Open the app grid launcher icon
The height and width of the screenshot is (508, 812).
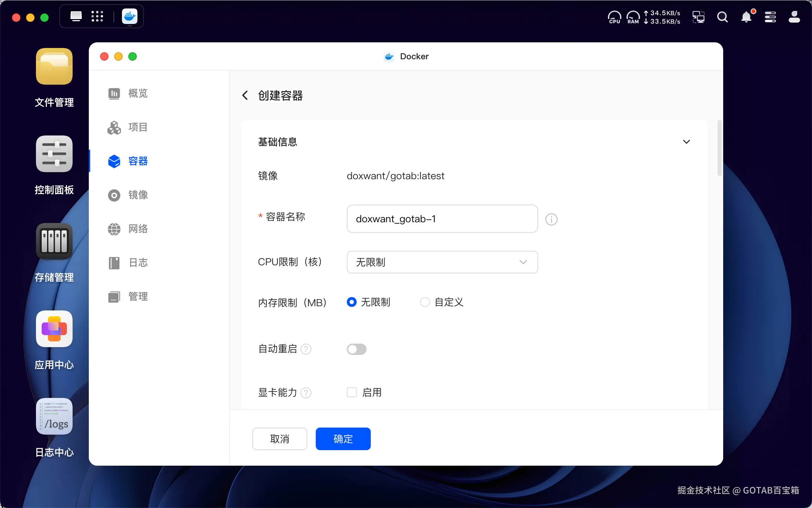point(97,16)
